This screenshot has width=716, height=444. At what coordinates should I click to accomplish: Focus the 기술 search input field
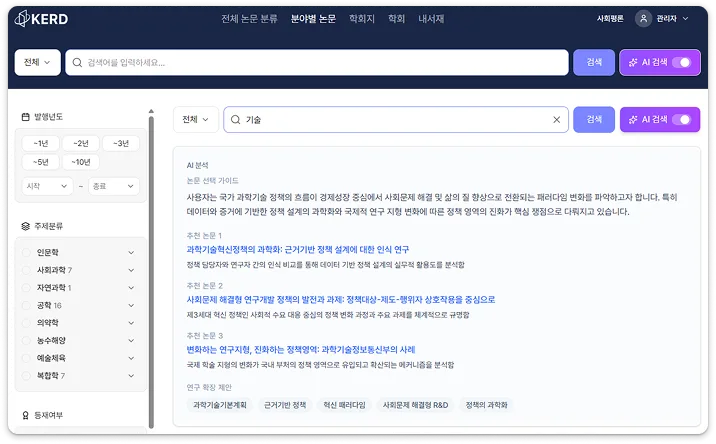[x=396, y=120]
